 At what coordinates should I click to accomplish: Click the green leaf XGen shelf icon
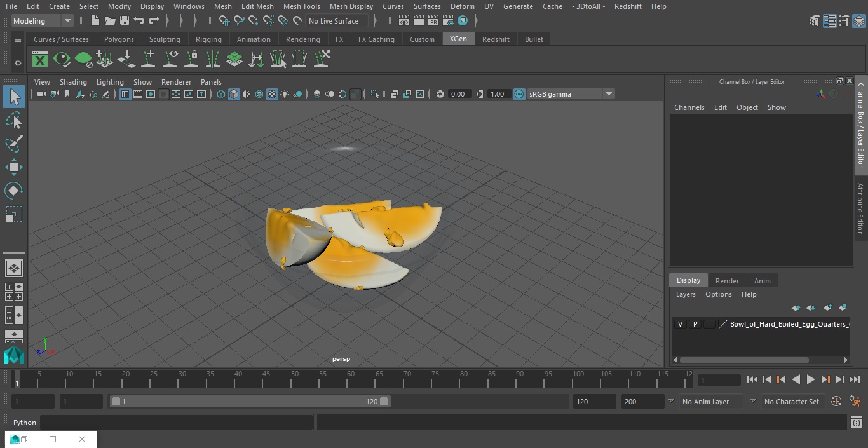point(83,60)
